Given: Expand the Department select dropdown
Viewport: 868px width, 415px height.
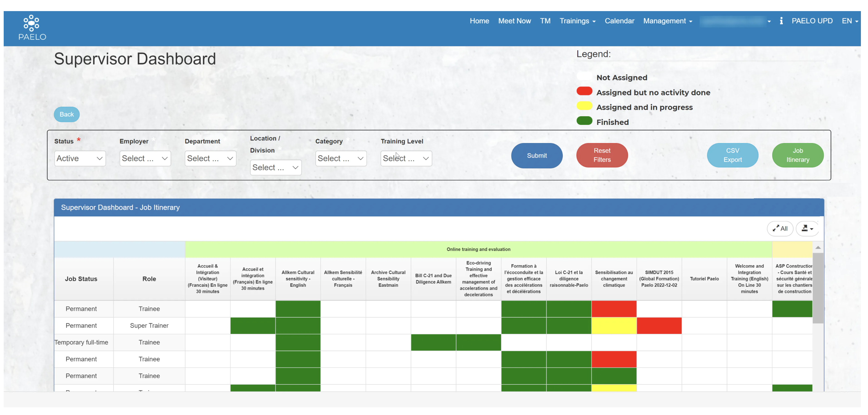Looking at the screenshot, I should (210, 158).
